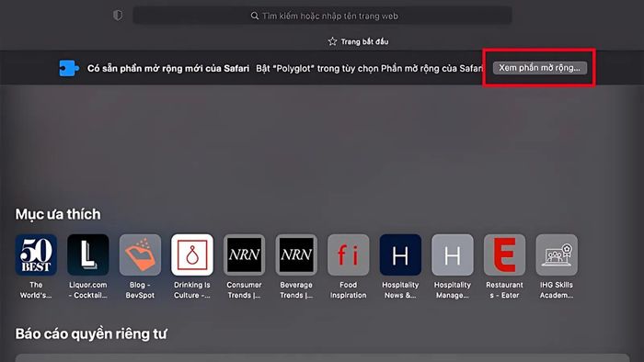
Task: Open The World's 50 Best favorite
Action: tap(36, 255)
